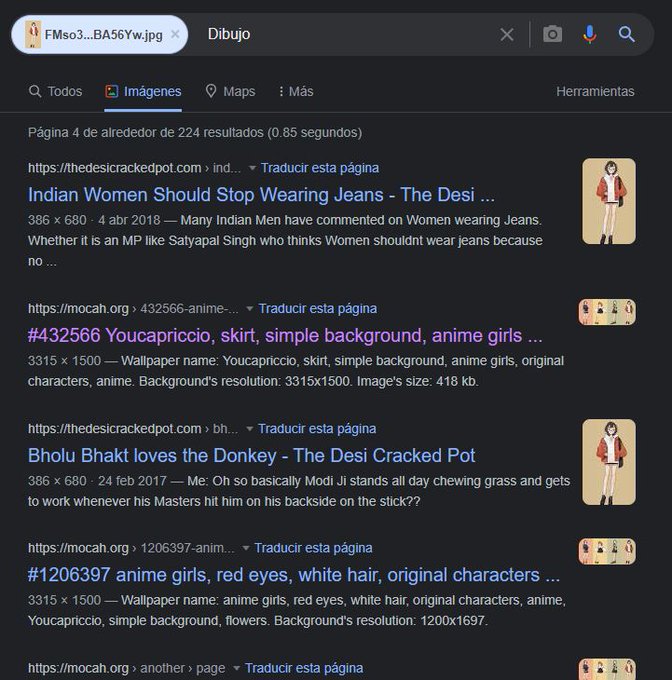Open the #1206397 anime girls result

[x=294, y=575]
